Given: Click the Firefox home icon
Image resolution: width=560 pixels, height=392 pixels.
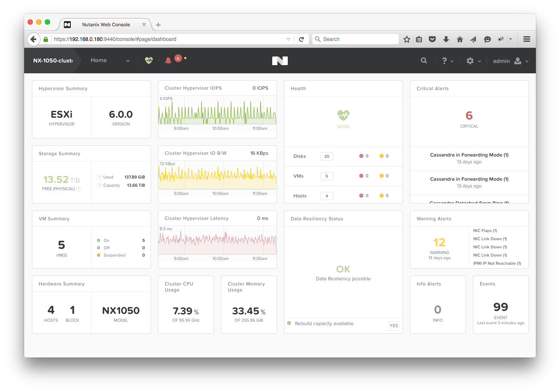Looking at the screenshot, I should (x=460, y=39).
